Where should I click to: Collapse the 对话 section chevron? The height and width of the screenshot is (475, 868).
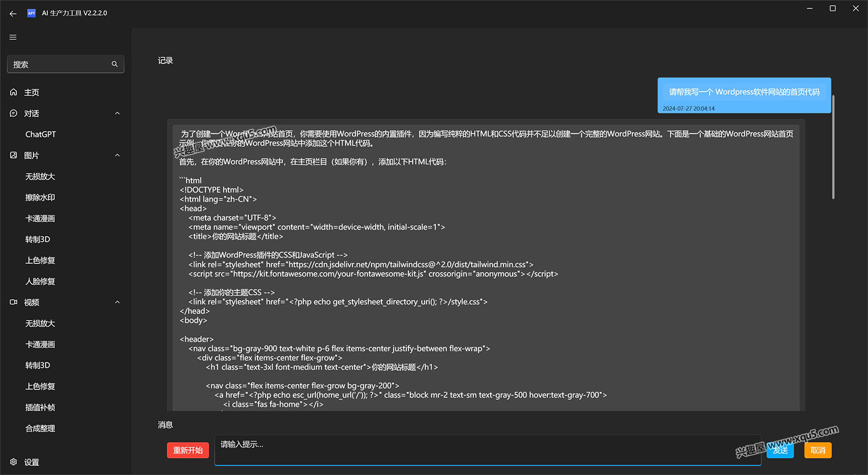tap(117, 113)
